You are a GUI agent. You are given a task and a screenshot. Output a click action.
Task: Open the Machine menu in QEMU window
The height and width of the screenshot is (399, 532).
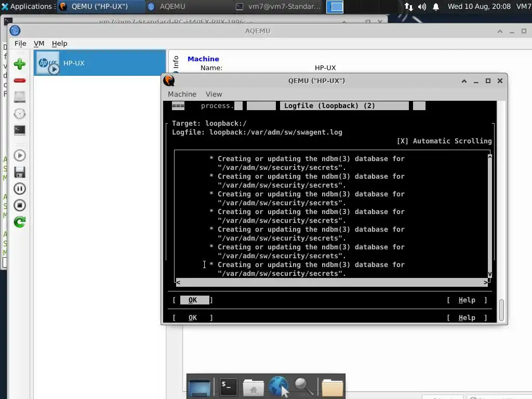point(182,94)
